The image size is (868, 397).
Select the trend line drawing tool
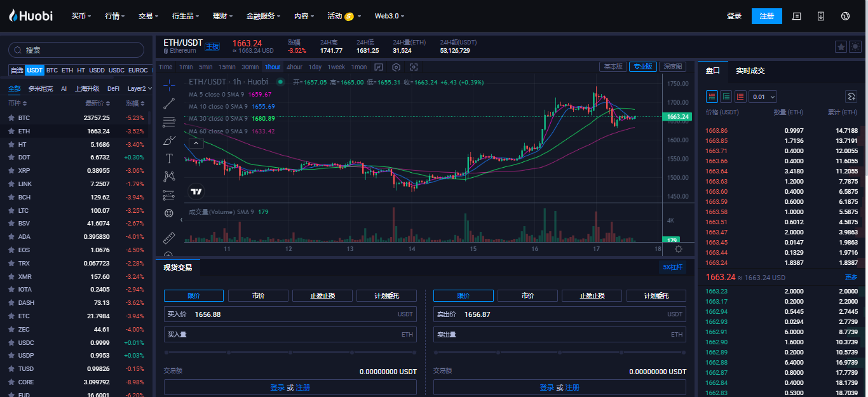click(x=169, y=104)
